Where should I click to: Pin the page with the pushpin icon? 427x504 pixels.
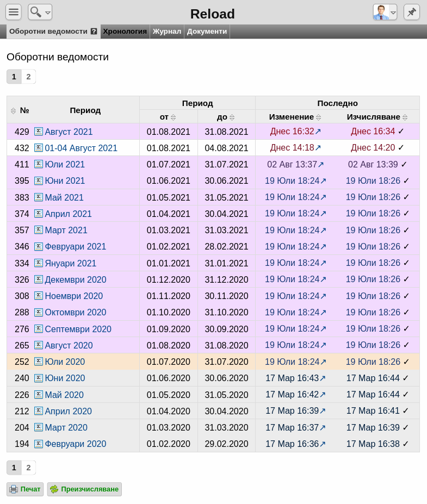coord(412,12)
